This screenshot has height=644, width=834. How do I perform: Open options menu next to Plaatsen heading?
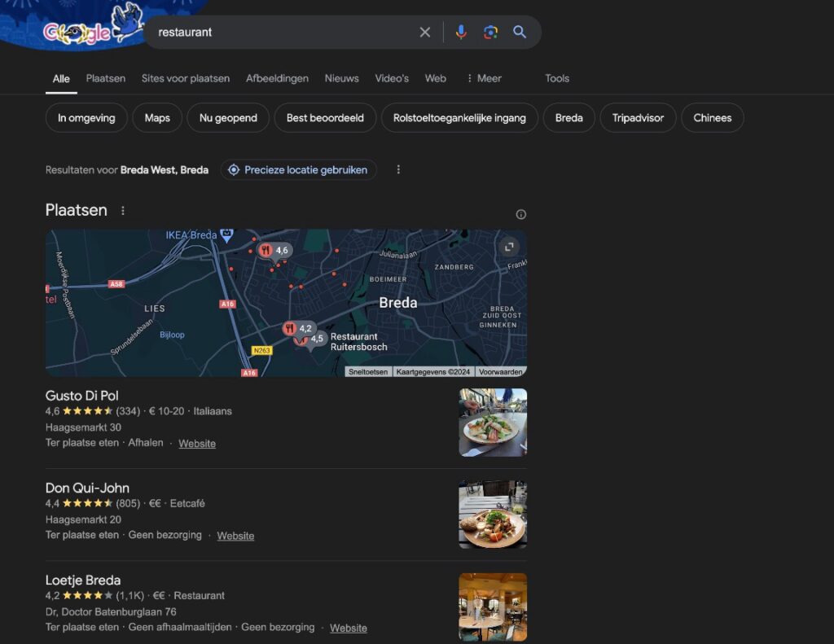pos(123,211)
